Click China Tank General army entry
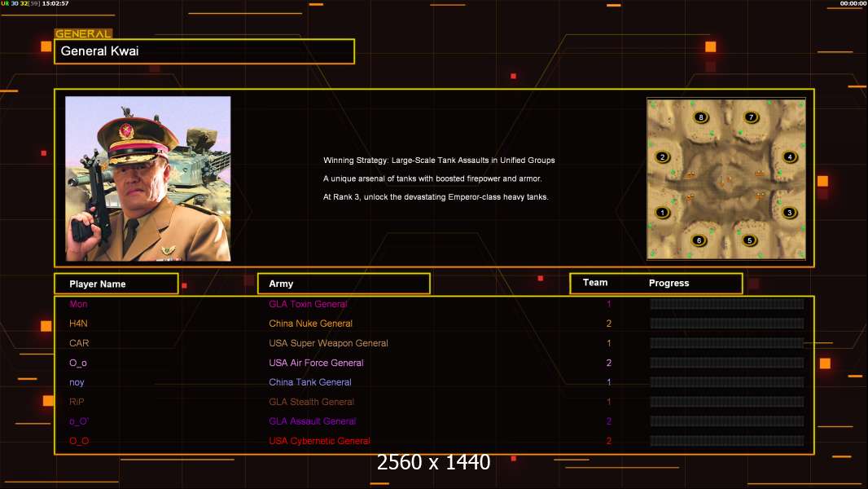This screenshot has width=868, height=489. coord(310,382)
